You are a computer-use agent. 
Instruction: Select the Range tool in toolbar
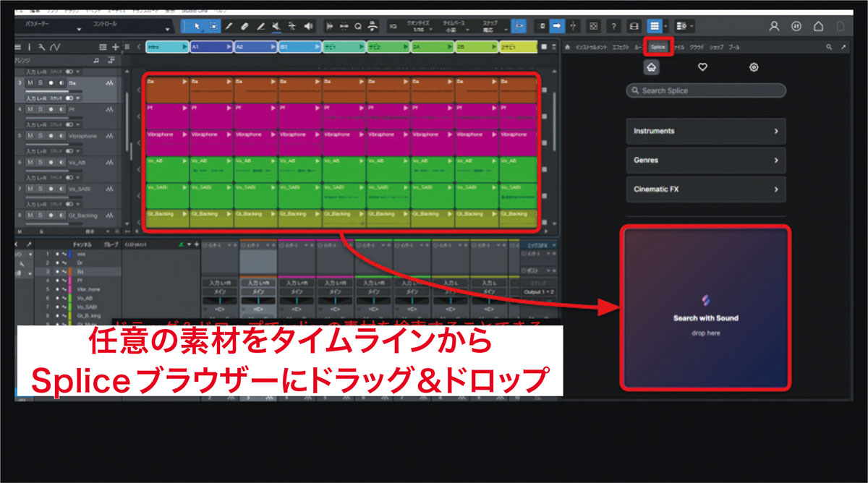(213, 26)
